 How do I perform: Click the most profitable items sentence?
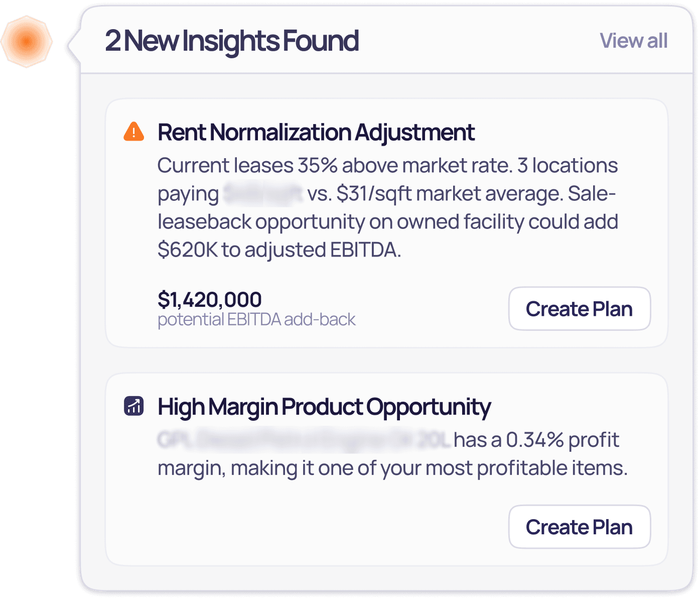[x=393, y=468]
